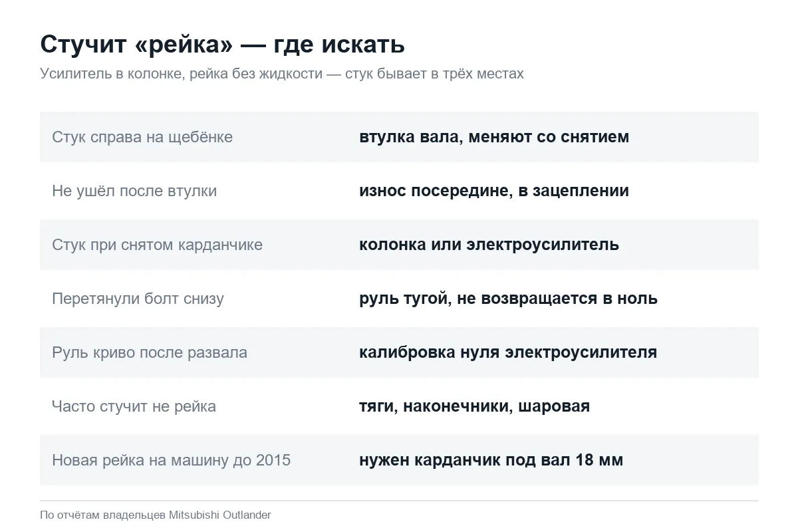Click footnote «По отчётам владельцев Mitsubishi Outlander»

[x=156, y=515]
